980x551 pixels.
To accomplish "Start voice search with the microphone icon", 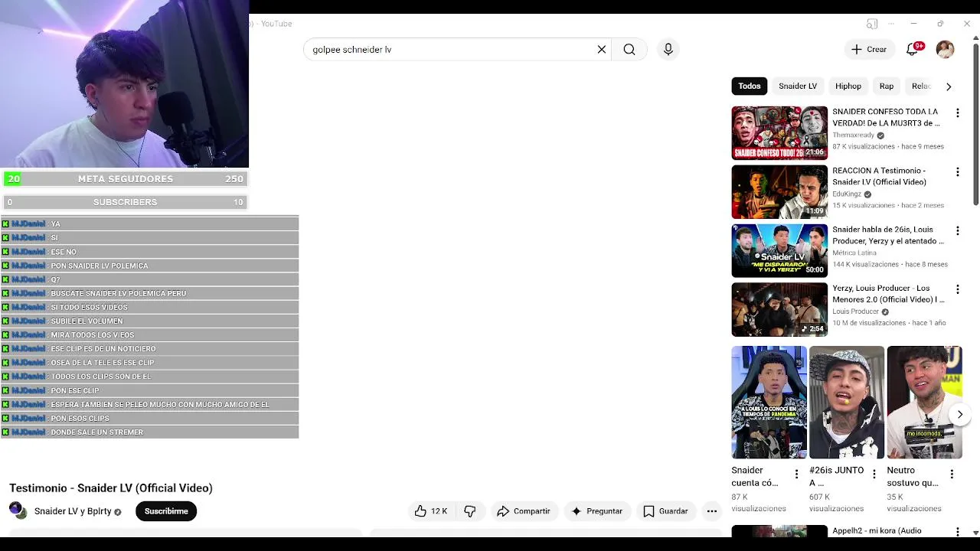I will [x=668, y=50].
